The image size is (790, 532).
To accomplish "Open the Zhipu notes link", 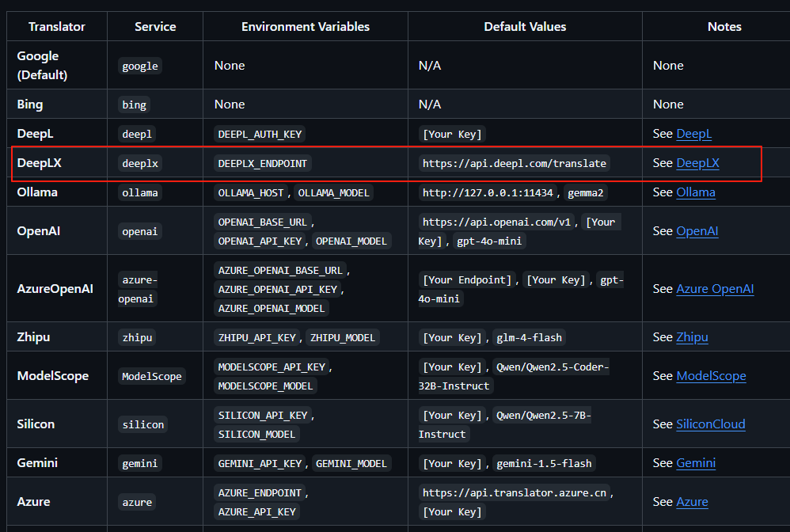I will click(692, 337).
